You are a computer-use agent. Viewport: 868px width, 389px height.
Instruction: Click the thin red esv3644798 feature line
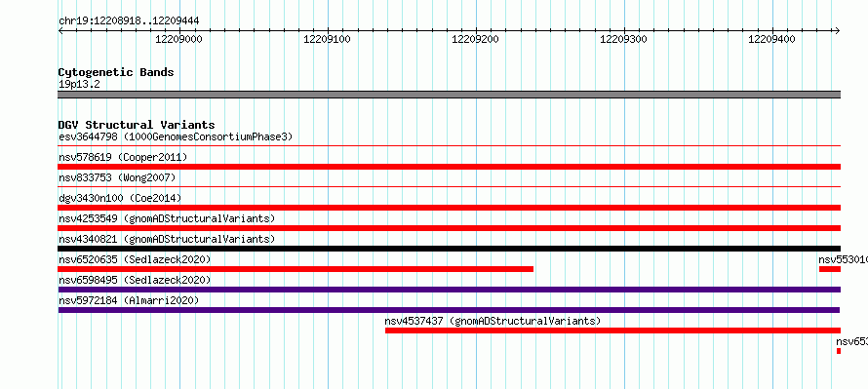[x=449, y=146]
